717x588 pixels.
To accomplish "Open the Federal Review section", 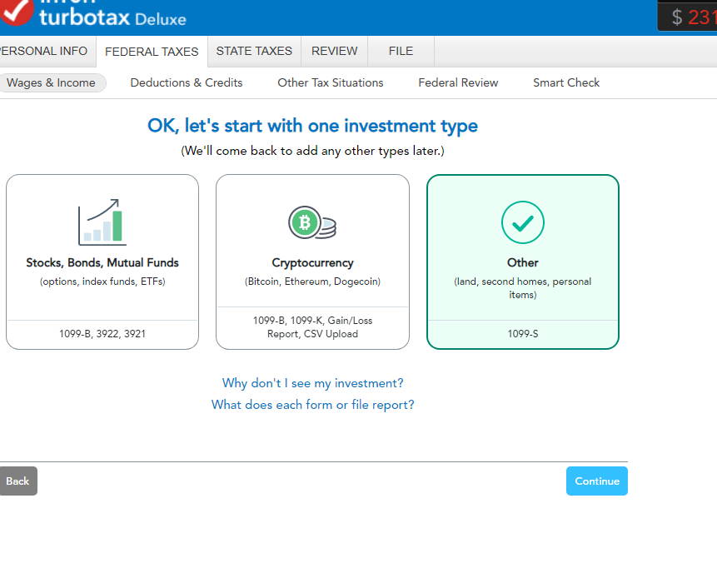I will point(458,82).
